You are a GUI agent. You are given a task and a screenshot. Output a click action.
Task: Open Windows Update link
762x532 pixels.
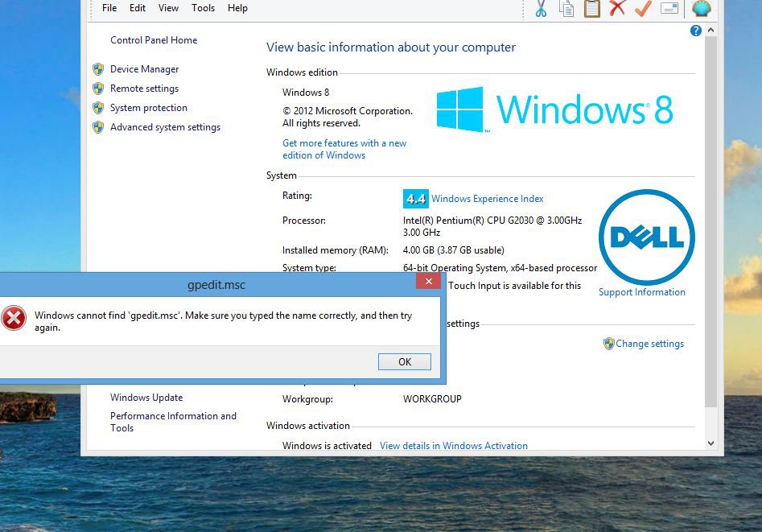pos(146,398)
